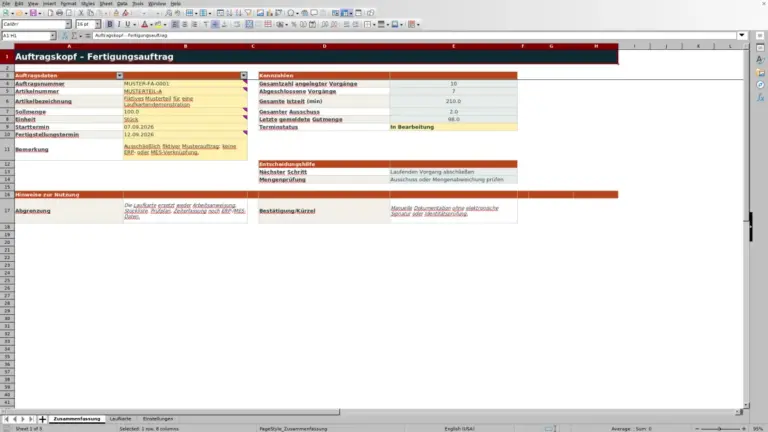The width and height of the screenshot is (768, 432).
Task: Click the zoom in plus button
Action: click(x=744, y=429)
